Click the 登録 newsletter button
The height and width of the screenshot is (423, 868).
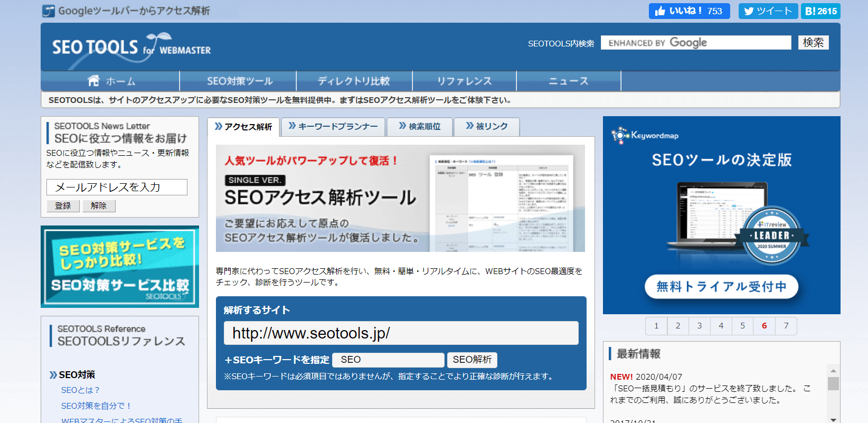coord(63,205)
